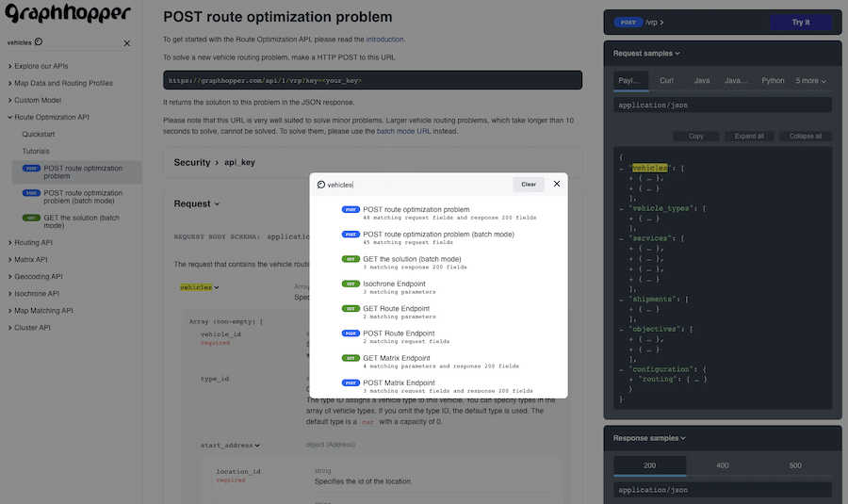The image size is (848, 504).
Task: Click the search icon in the dialog
Action: click(321, 185)
